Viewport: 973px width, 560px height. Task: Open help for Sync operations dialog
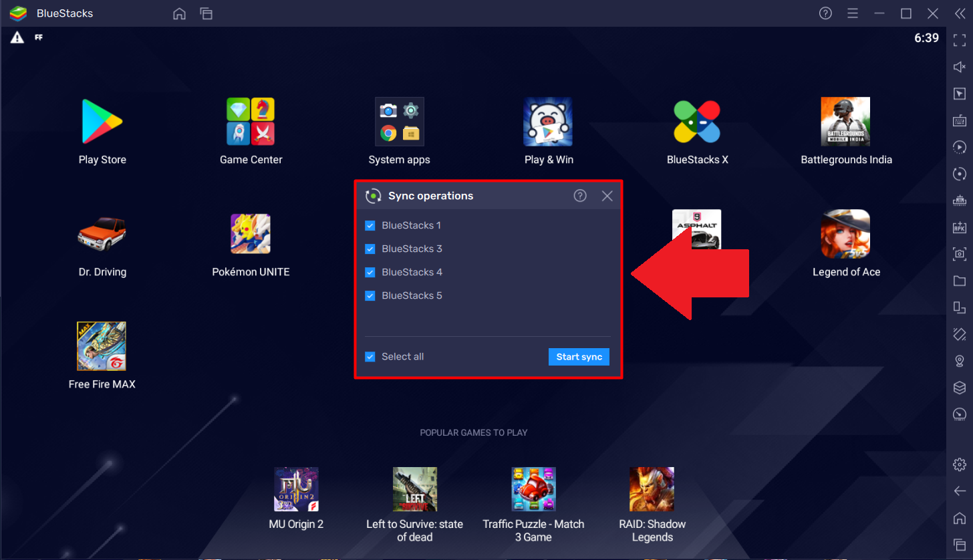point(580,196)
